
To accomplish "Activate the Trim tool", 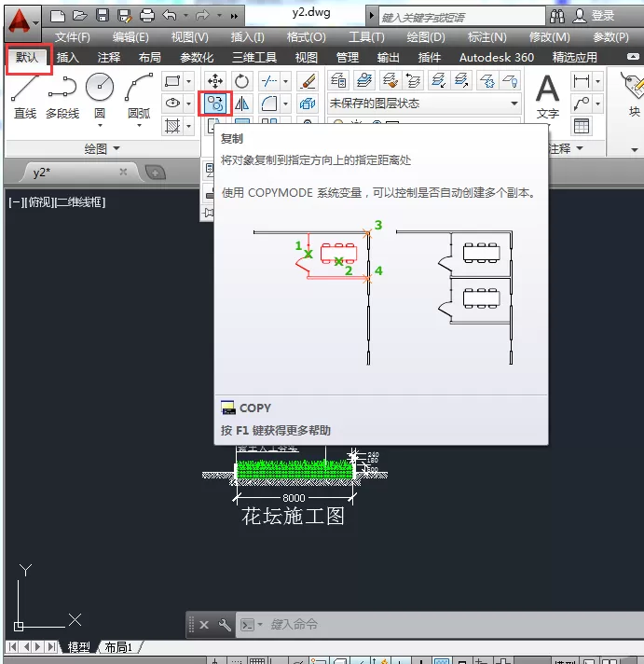I will pos(269,81).
